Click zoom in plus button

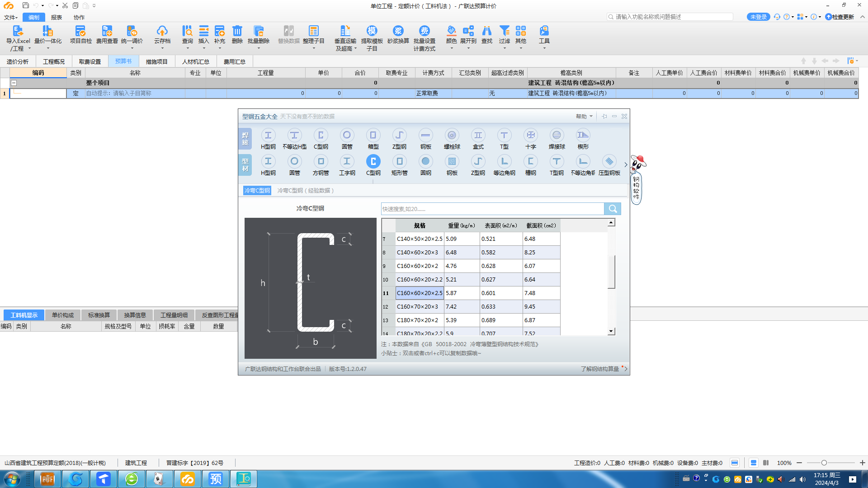pos(862,463)
